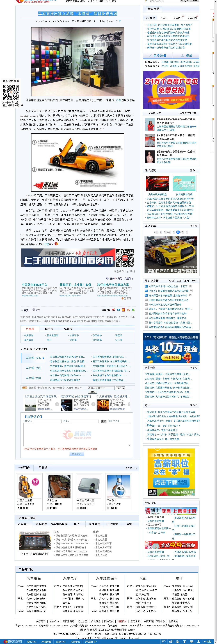Select gallery page 8 dot

[186, 232]
